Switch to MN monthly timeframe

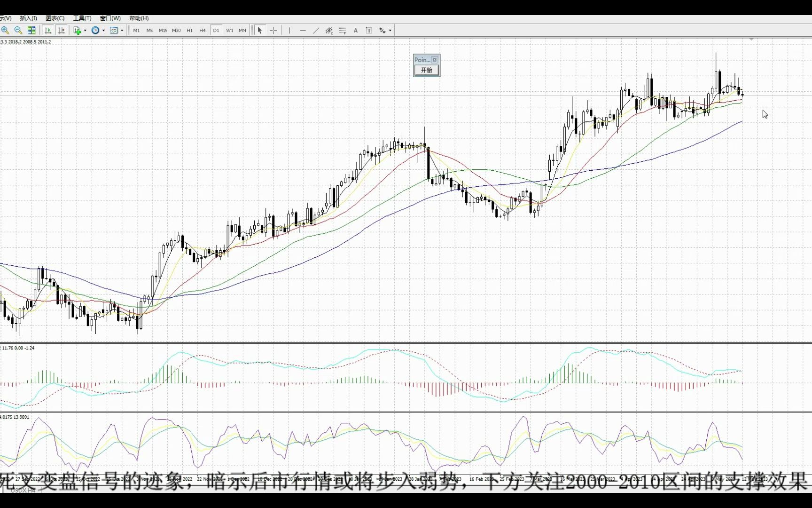click(x=242, y=30)
